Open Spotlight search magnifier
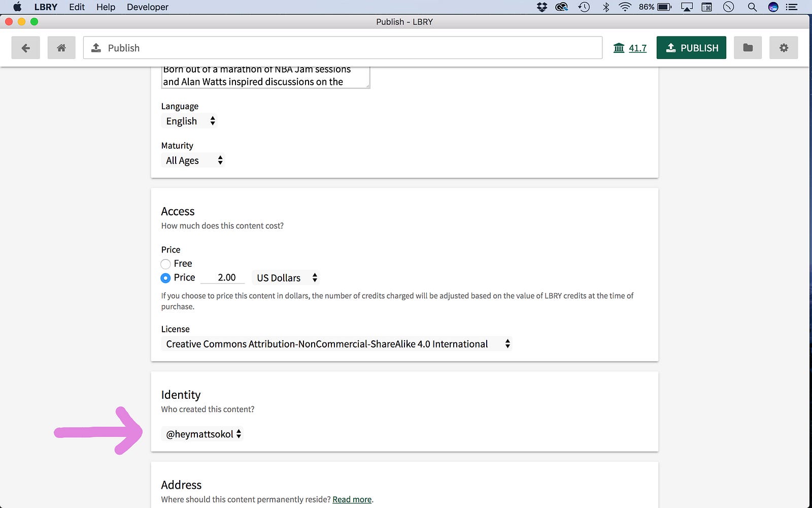This screenshot has width=812, height=508. pyautogui.click(x=752, y=7)
